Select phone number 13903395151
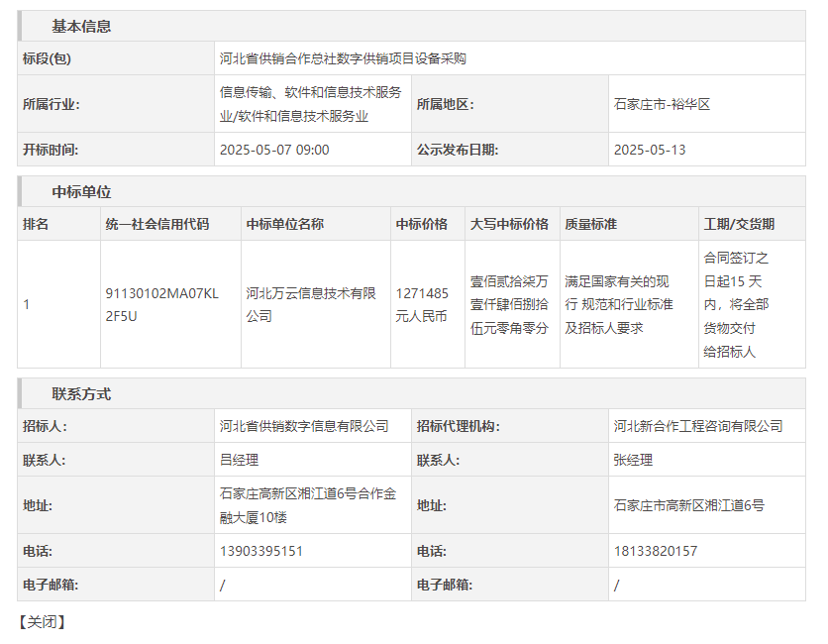 (261, 551)
